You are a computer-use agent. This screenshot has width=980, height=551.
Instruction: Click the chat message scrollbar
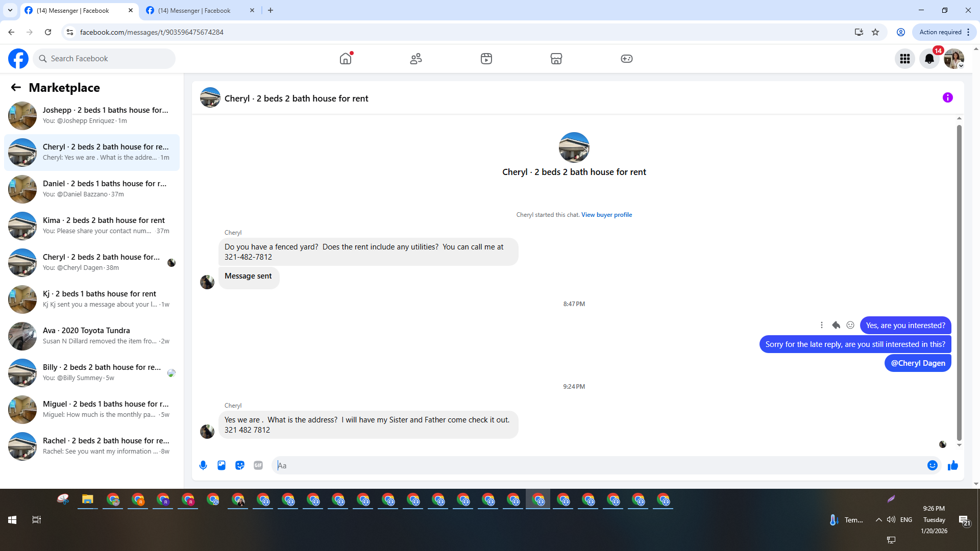(959, 282)
